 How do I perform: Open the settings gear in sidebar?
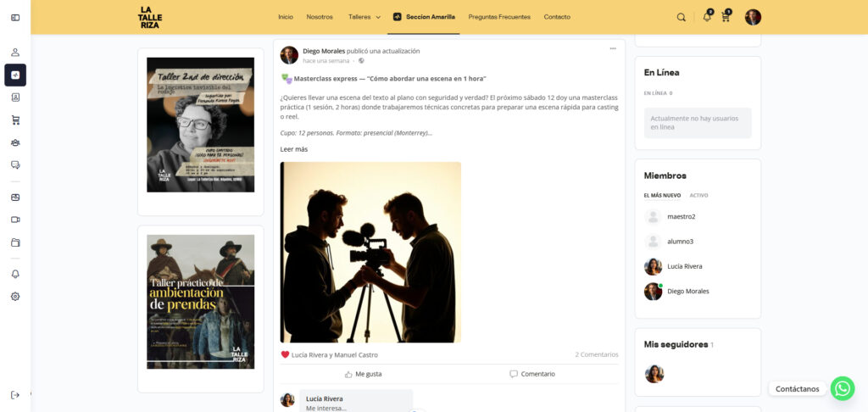tap(15, 297)
